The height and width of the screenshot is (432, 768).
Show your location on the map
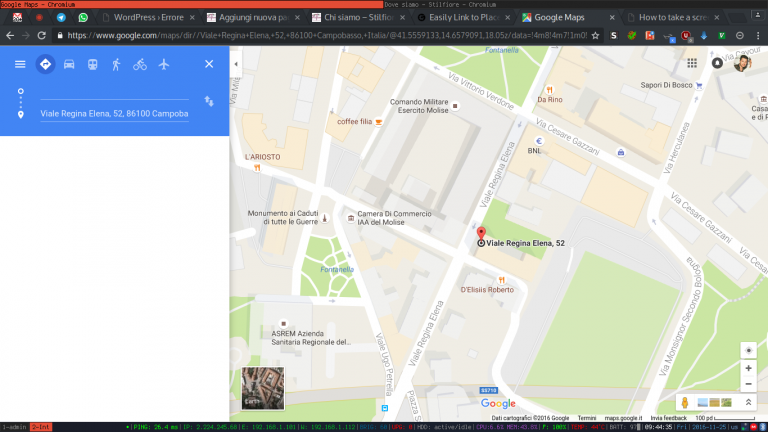748,350
